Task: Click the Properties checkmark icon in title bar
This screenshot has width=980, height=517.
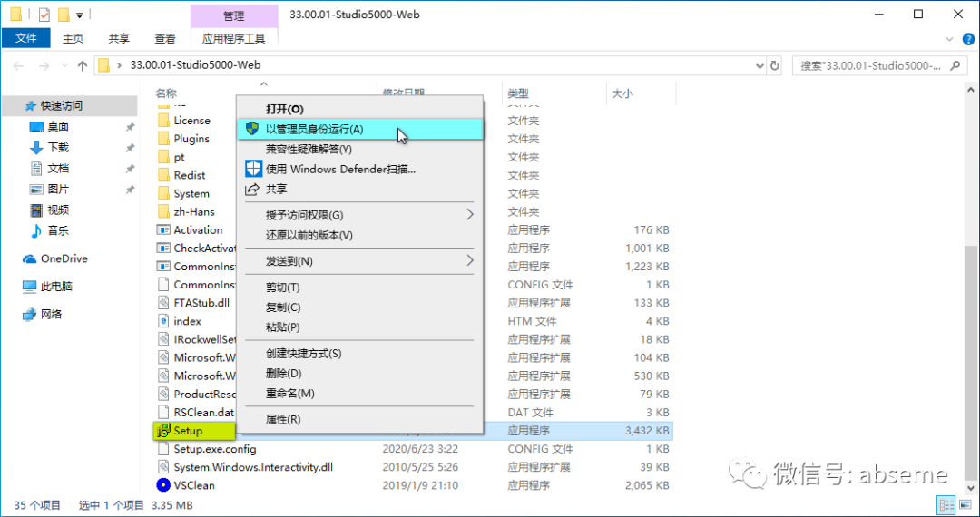Action: click(x=44, y=14)
